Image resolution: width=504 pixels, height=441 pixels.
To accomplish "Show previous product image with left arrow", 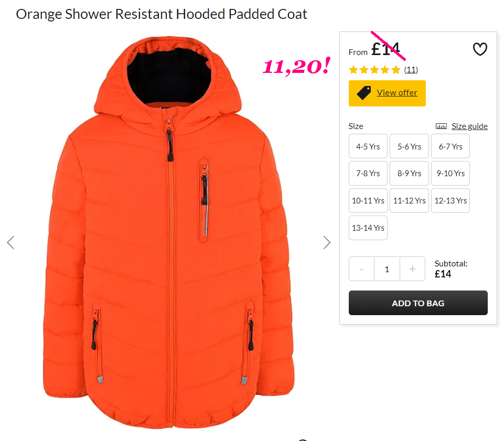I will pyautogui.click(x=10, y=242).
